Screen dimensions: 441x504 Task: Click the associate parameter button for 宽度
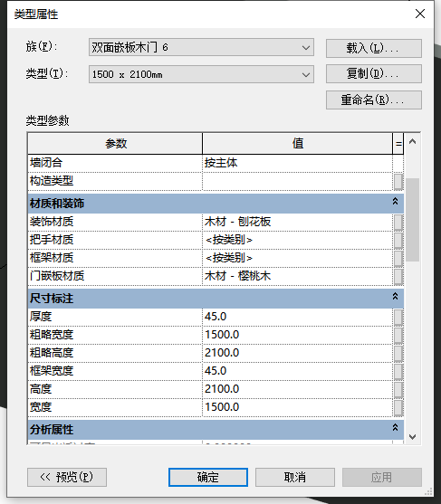point(398,407)
